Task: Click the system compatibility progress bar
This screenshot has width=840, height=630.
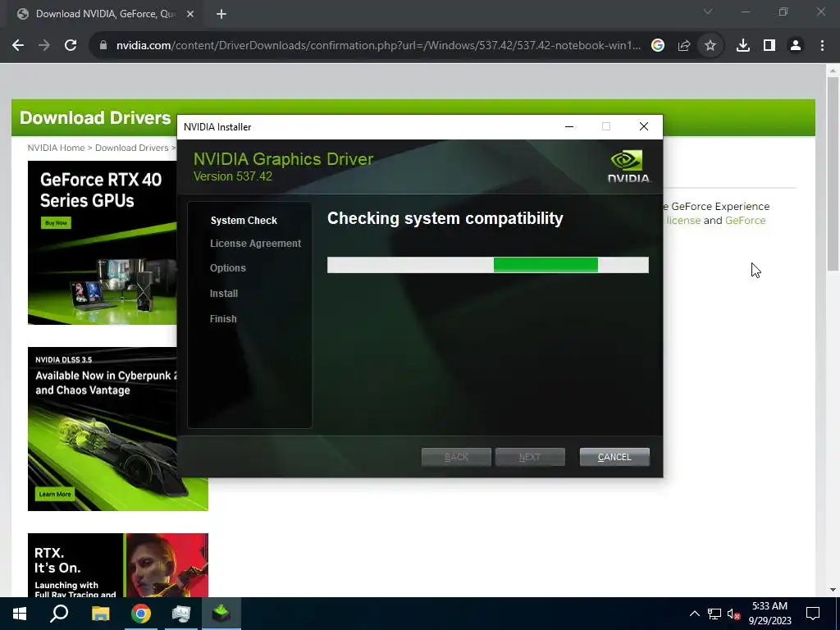Action: click(488, 265)
